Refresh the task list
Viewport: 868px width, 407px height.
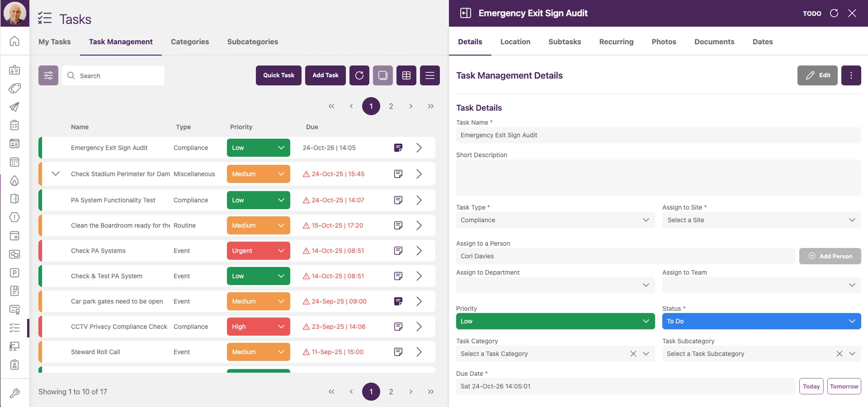[x=359, y=75]
